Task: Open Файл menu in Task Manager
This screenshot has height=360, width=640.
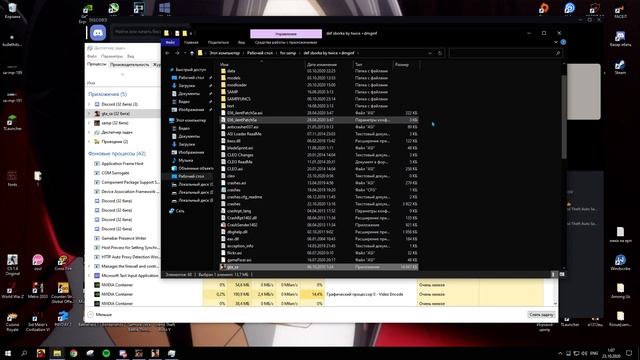Action: pos(92,56)
